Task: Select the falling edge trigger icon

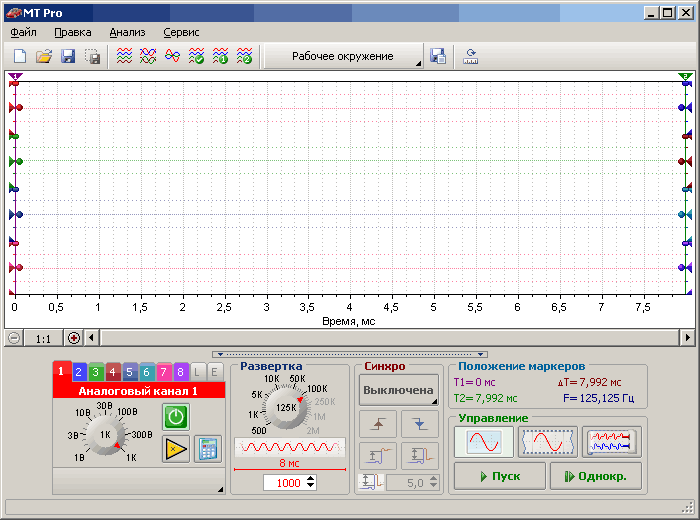Action: point(420,424)
